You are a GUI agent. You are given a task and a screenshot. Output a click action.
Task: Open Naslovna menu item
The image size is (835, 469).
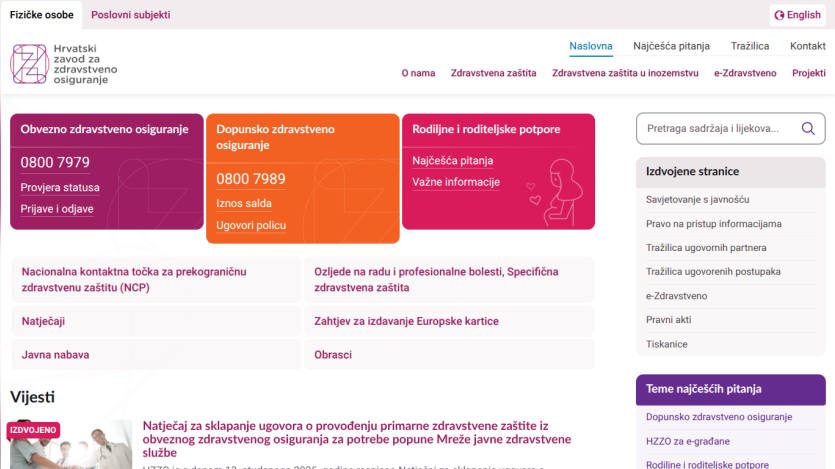[x=591, y=46]
